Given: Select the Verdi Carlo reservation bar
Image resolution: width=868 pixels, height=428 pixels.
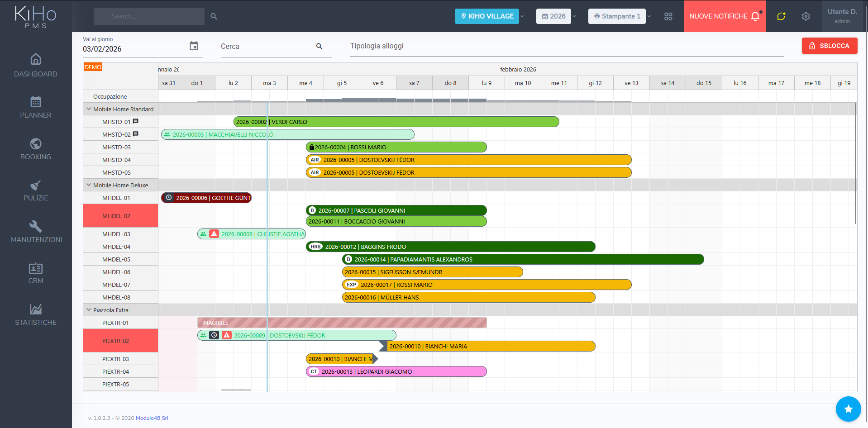Looking at the screenshot, I should (396, 122).
